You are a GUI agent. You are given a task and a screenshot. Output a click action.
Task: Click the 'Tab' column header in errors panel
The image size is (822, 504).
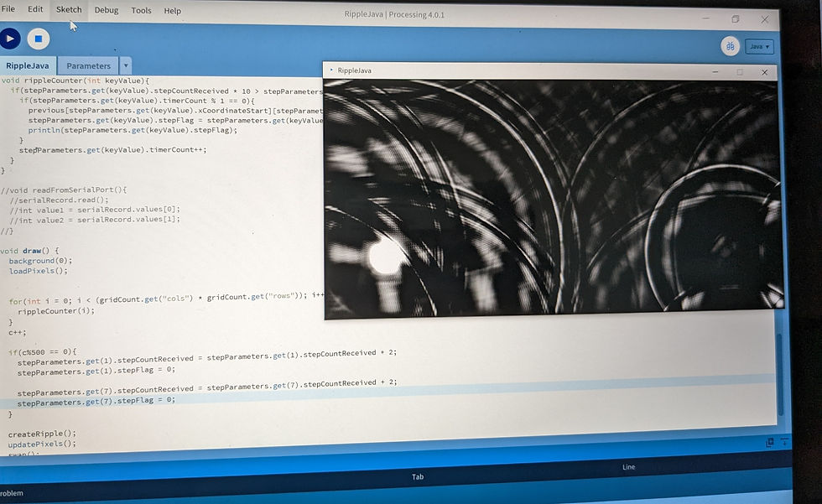tap(418, 476)
